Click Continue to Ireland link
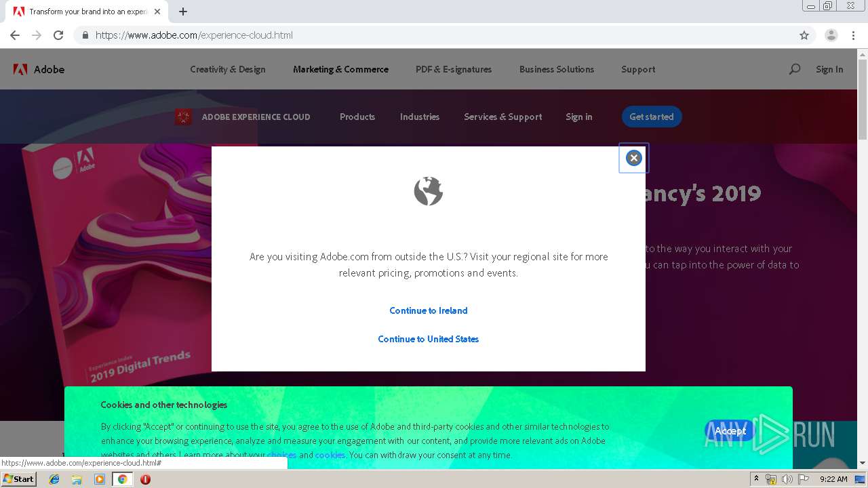This screenshot has width=868, height=488. [429, 310]
